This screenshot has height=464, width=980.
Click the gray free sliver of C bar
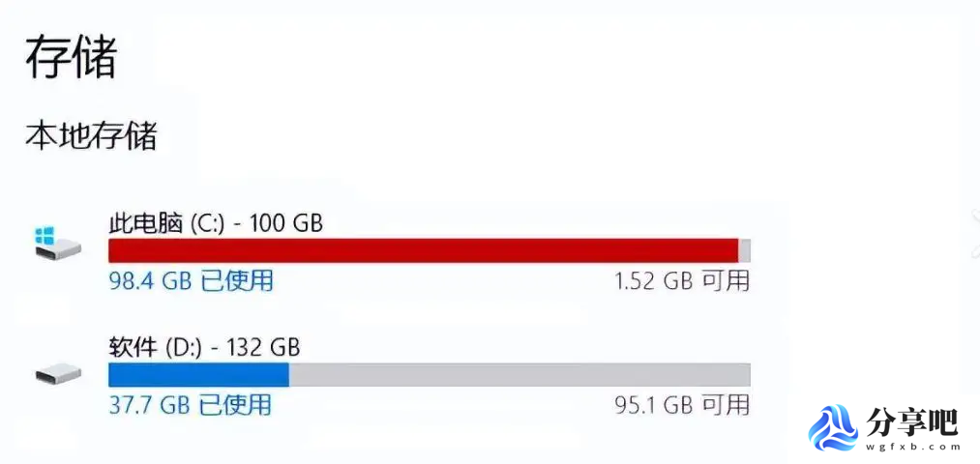744,250
